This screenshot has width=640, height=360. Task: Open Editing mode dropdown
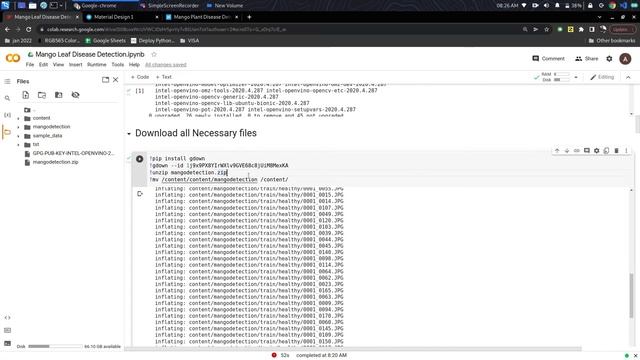602,77
